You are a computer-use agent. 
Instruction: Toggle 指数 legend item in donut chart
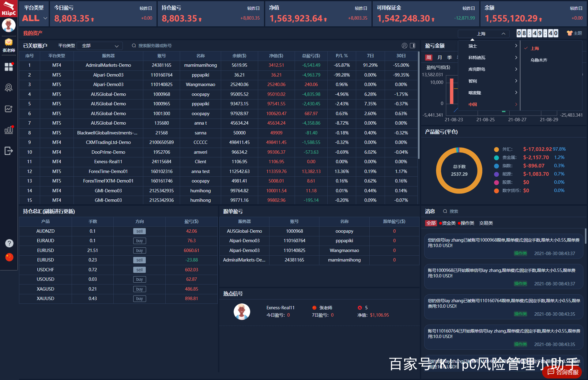(503, 166)
